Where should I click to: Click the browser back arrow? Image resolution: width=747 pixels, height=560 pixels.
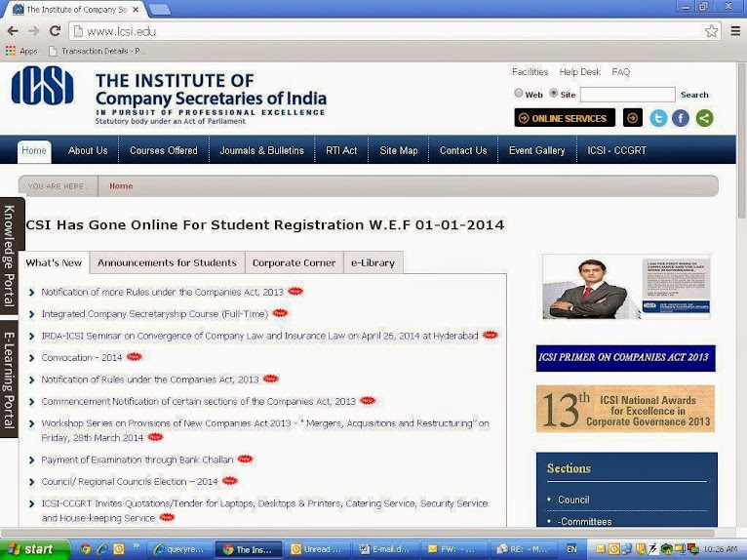point(13,31)
